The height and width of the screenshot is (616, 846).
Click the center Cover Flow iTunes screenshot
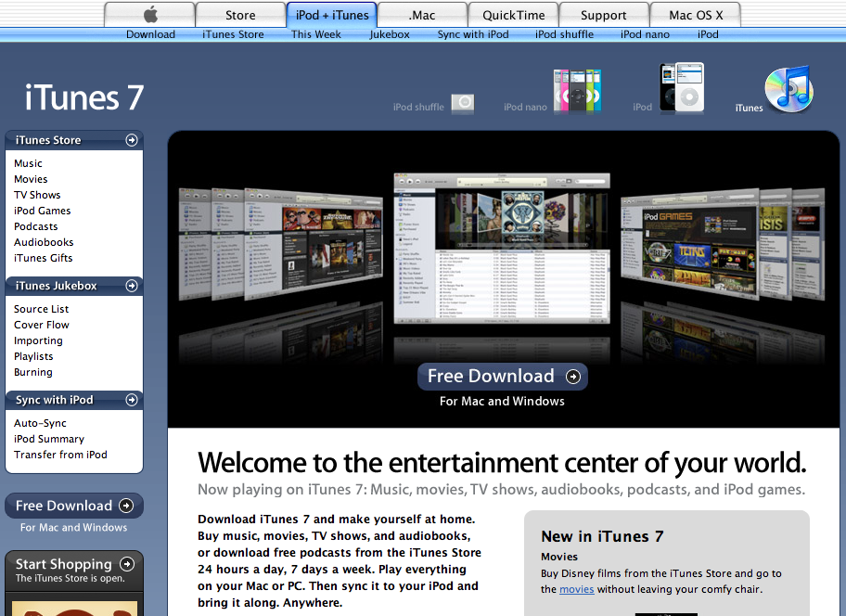tap(503, 248)
